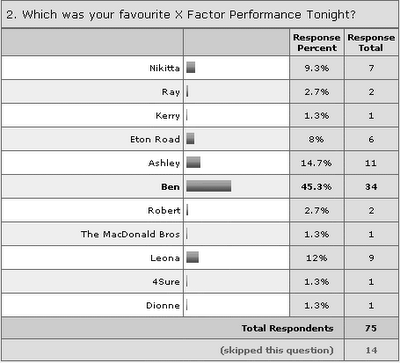This screenshot has height=363, width=400.
Task: Click the Response Percent column header
Action: pos(317,43)
